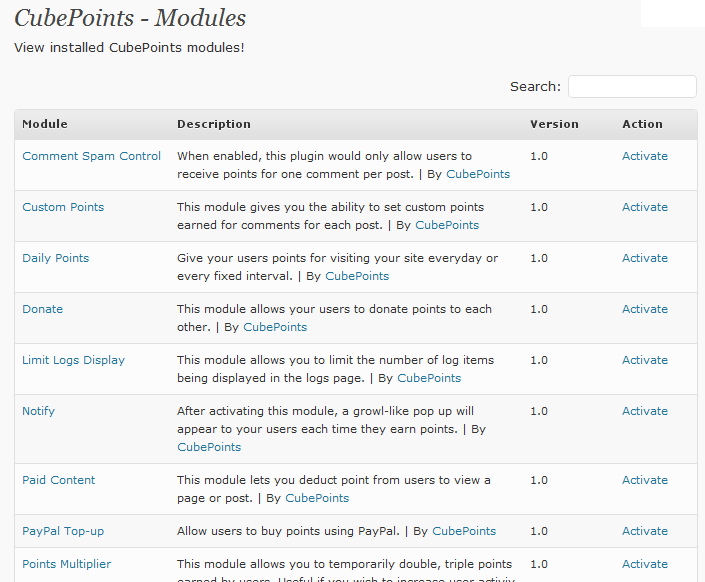705x582 pixels.
Task: Open the Daily Points module link
Action: 56,258
